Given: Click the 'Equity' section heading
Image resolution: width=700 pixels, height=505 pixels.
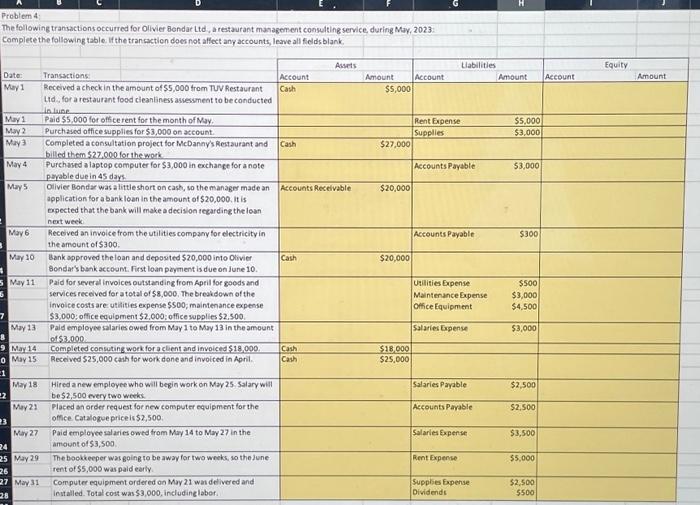Looking at the screenshot, I should pos(616,65).
